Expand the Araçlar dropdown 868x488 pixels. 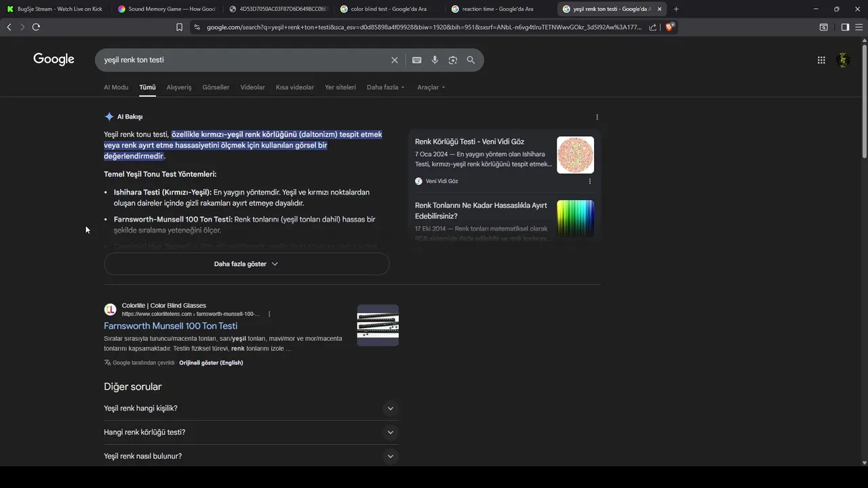tap(431, 87)
